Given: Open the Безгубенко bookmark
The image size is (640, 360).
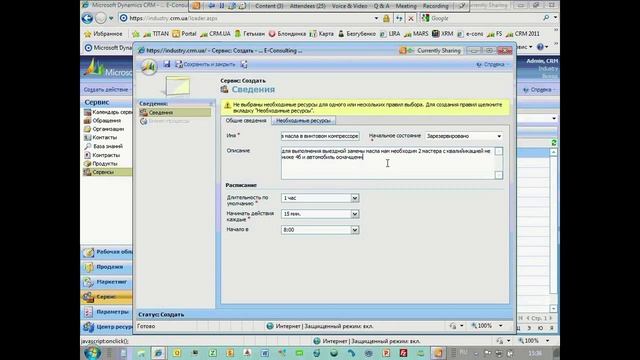Looking at the screenshot, I should pos(357,34).
